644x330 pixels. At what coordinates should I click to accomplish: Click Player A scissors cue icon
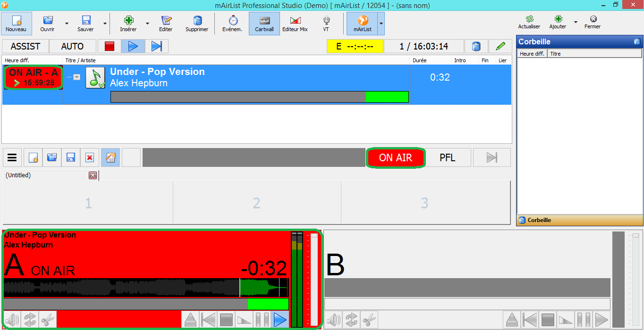(x=48, y=320)
